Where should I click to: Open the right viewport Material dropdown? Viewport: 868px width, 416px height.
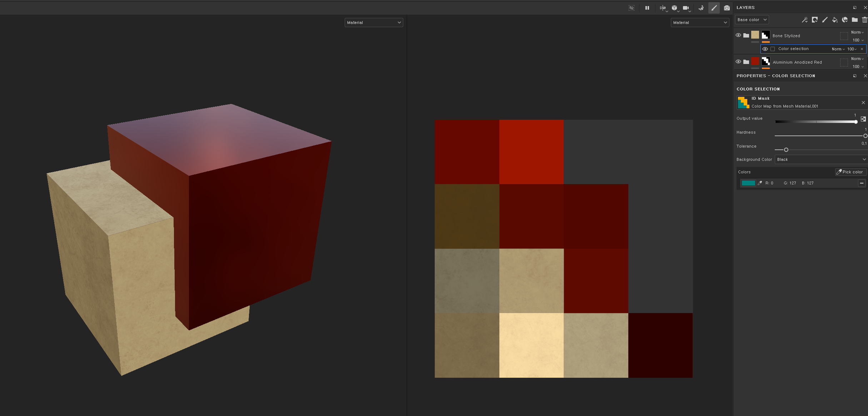pos(700,23)
